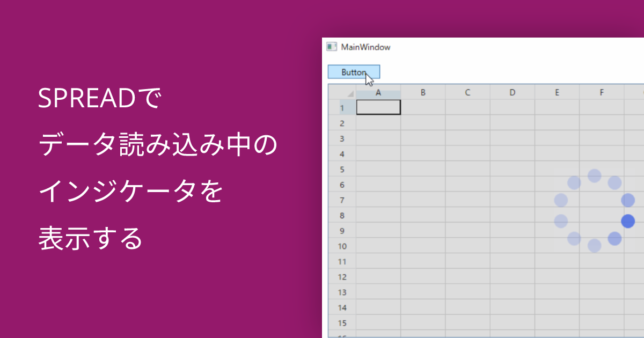Screen dimensions: 644x338
Task: Select cell B2 in the grid
Action: [x=423, y=123]
